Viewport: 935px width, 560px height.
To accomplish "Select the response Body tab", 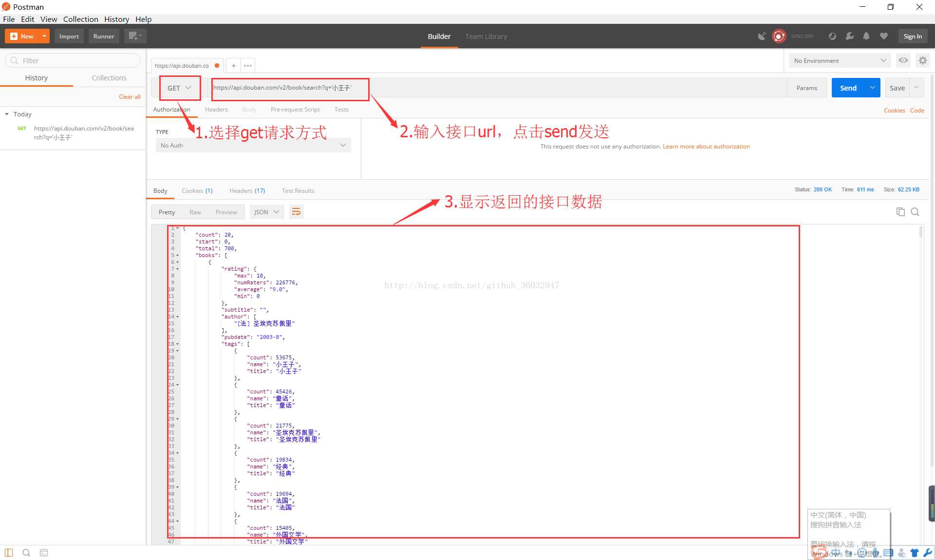I will pos(160,191).
